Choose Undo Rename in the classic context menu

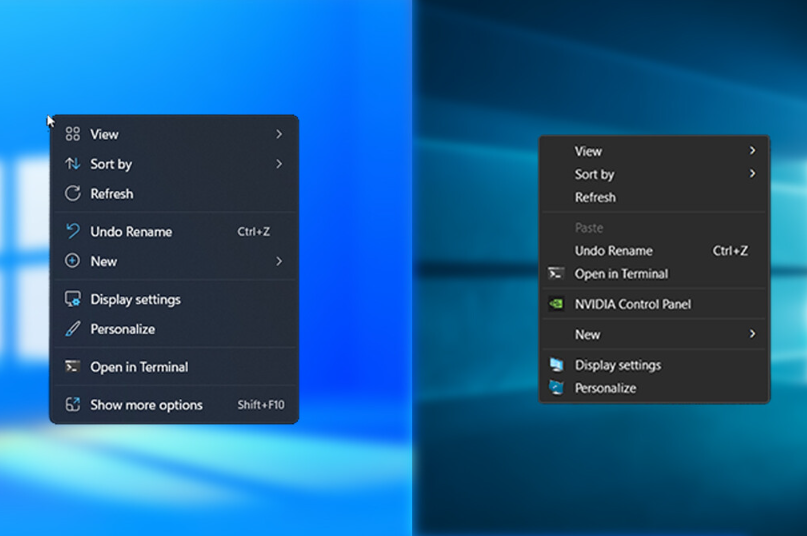[x=613, y=251]
